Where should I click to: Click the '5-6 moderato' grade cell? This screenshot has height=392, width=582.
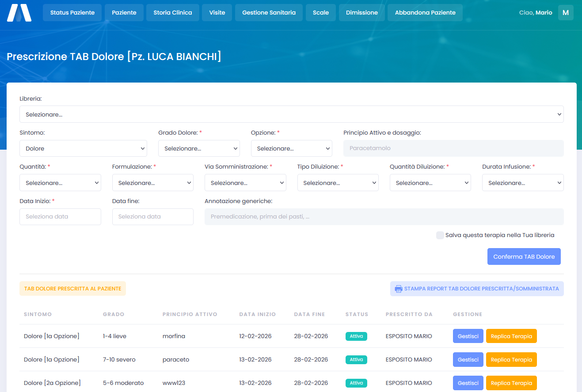pyautogui.click(x=123, y=383)
